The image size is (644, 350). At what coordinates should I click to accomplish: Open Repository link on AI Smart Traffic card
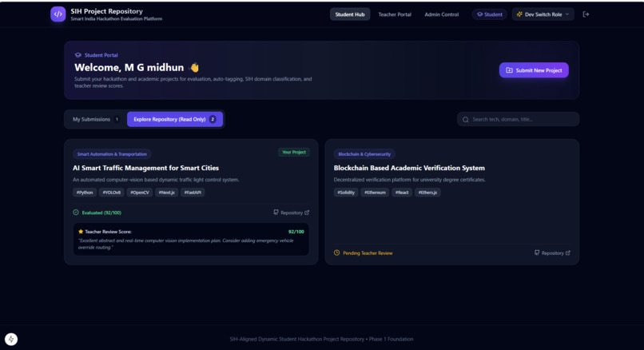click(x=291, y=213)
